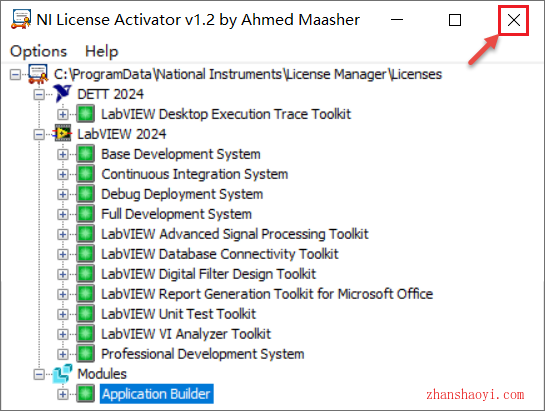Expand the LabVIEW VI Analyzer Toolkit node
The height and width of the screenshot is (411, 545).
coord(63,334)
